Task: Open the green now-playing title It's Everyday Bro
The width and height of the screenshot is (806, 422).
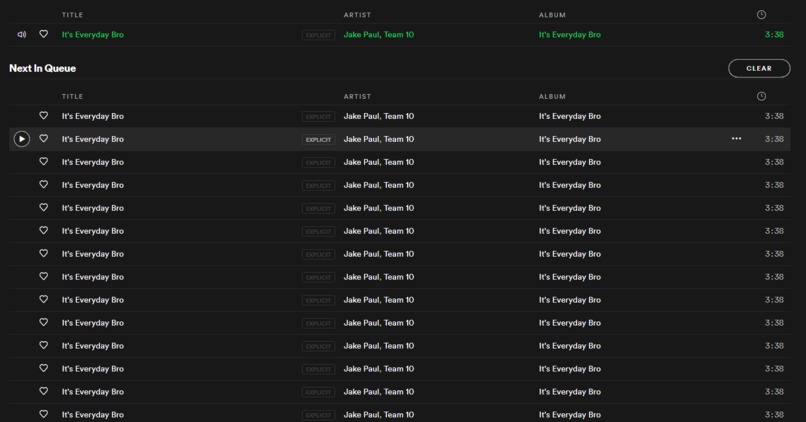Action: coord(93,34)
